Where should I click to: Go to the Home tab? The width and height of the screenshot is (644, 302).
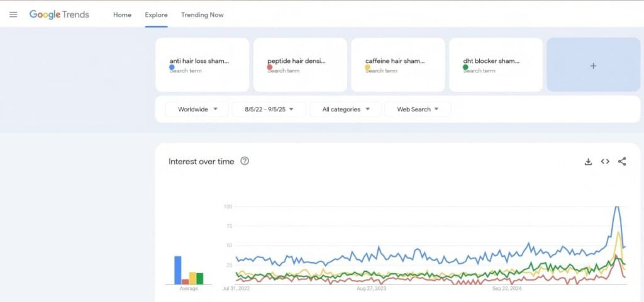pyautogui.click(x=122, y=14)
